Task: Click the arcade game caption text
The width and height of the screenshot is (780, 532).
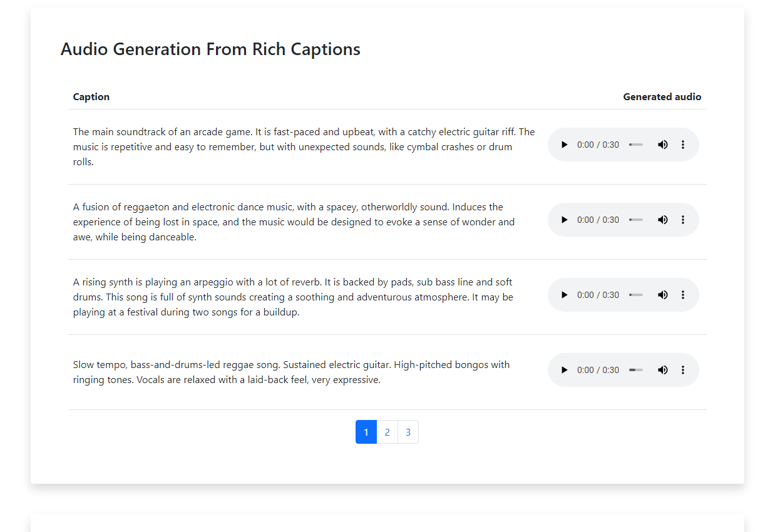Action: pyautogui.click(x=304, y=146)
